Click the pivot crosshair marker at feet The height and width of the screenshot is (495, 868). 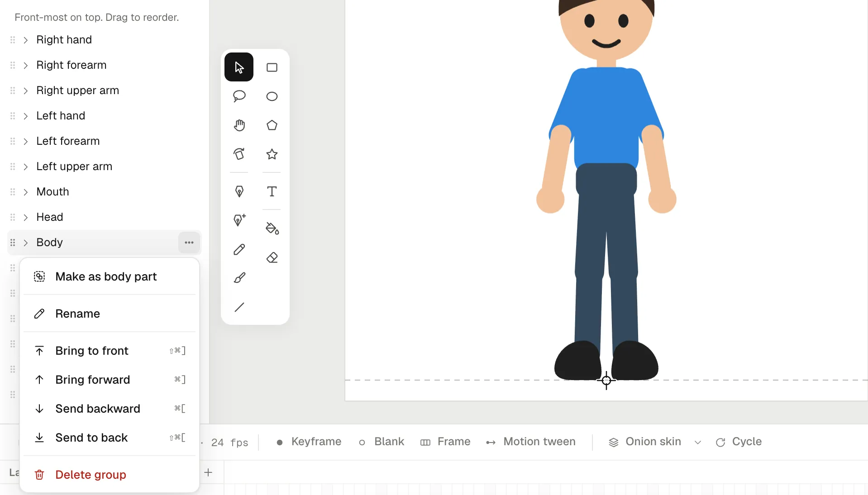tap(606, 381)
